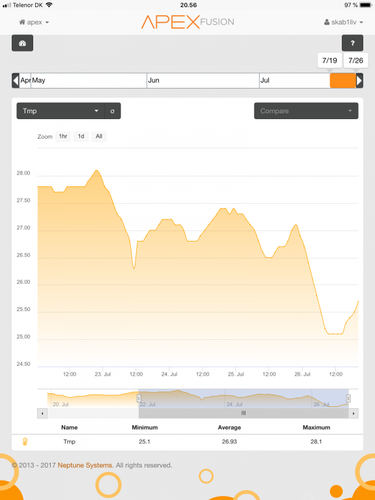The height and width of the screenshot is (500, 375).
Task: Click the navigator scrollbar thumb
Action: [x=244, y=413]
